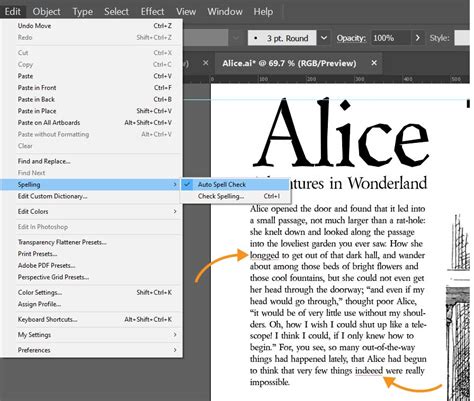Image resolution: width=474 pixels, height=401 pixels.
Task: Toggle the Auto Spell Check option
Action: pos(235,184)
